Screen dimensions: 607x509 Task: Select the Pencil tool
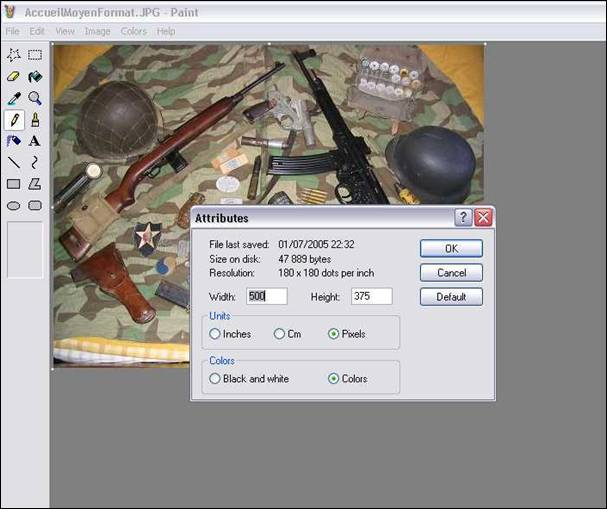click(14, 120)
